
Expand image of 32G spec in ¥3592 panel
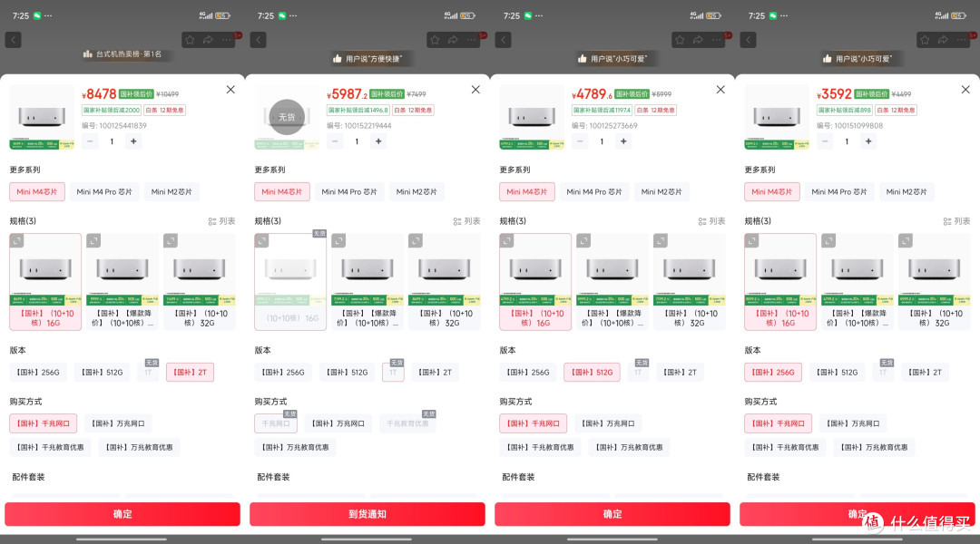tap(906, 240)
